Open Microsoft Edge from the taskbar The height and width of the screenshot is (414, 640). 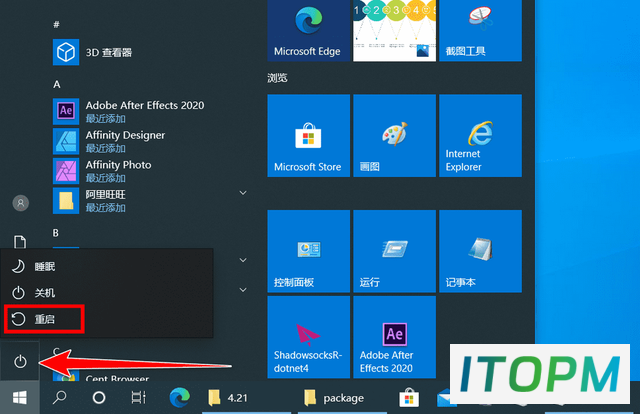click(x=179, y=397)
